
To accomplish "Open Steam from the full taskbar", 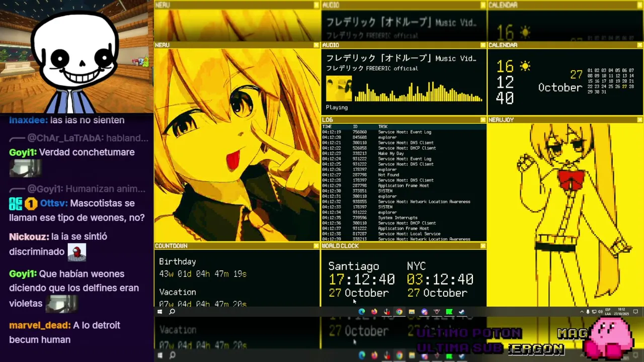I will pyautogui.click(x=461, y=312).
